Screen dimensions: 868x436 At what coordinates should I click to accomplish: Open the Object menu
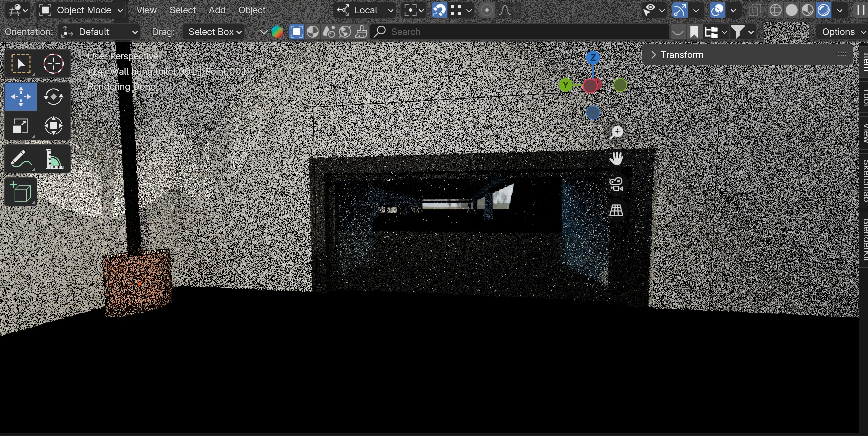252,10
